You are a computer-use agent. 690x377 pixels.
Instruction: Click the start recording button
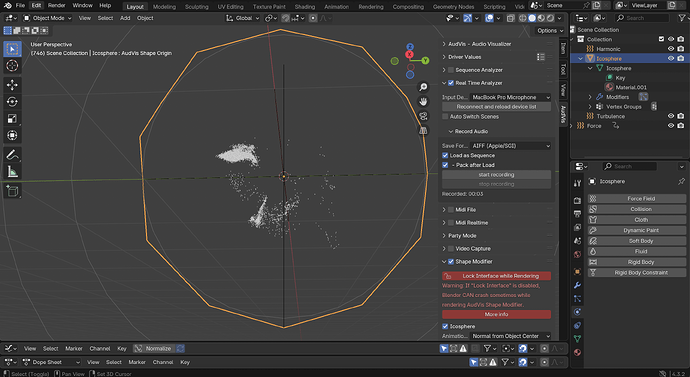click(x=496, y=175)
